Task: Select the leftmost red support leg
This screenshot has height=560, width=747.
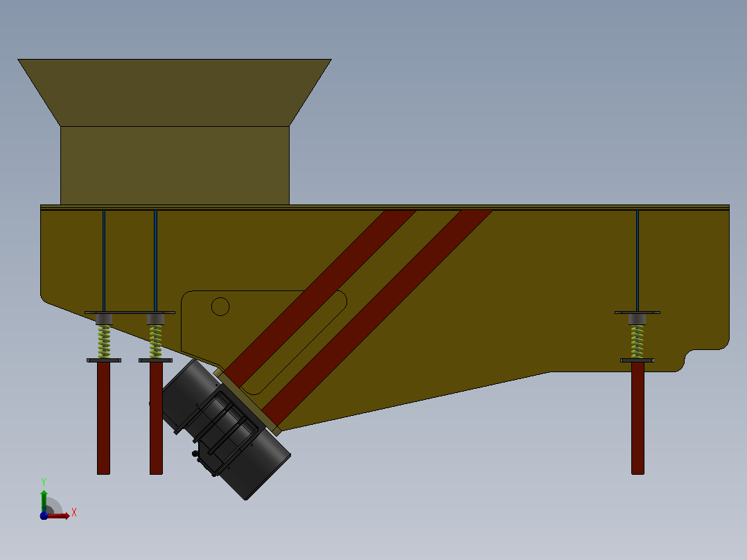Action: pyautogui.click(x=103, y=418)
